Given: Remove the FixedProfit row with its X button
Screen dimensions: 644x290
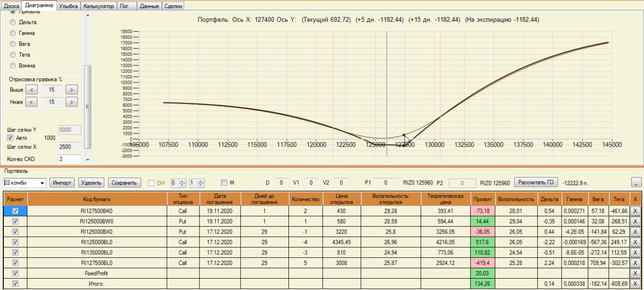Looking at the screenshot, I should coord(635,273).
